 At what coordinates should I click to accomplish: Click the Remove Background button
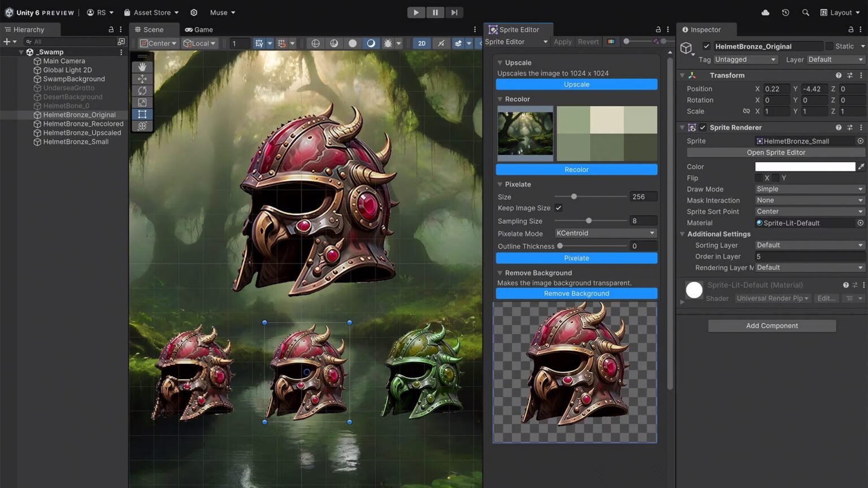[576, 294]
